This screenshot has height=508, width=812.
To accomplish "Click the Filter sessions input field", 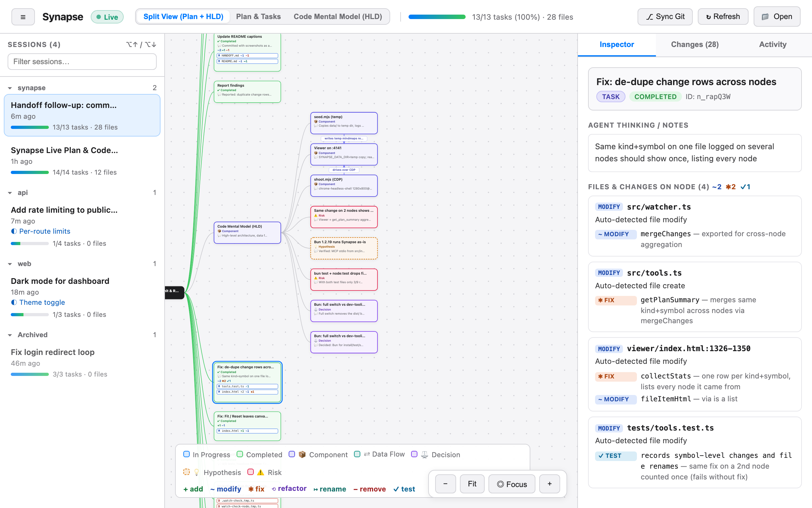I will [82, 62].
